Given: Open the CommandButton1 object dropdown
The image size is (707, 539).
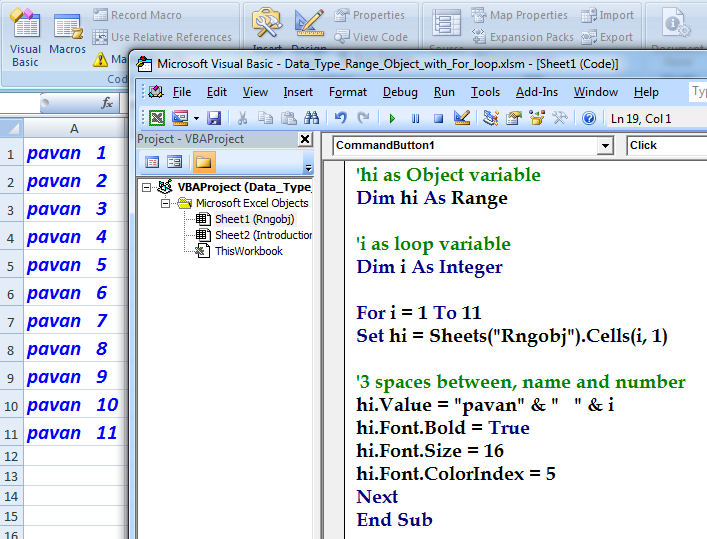Looking at the screenshot, I should pyautogui.click(x=605, y=146).
